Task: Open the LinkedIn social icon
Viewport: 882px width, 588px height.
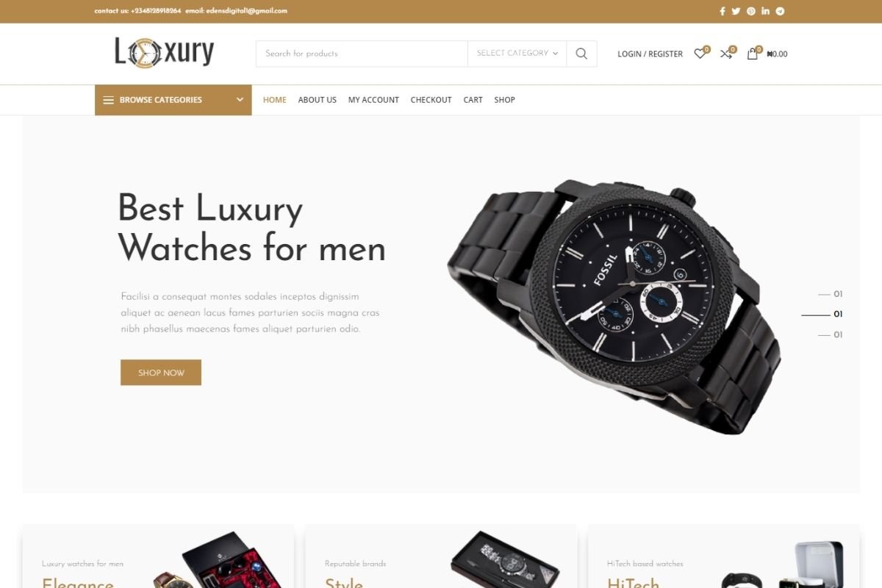Action: [765, 11]
